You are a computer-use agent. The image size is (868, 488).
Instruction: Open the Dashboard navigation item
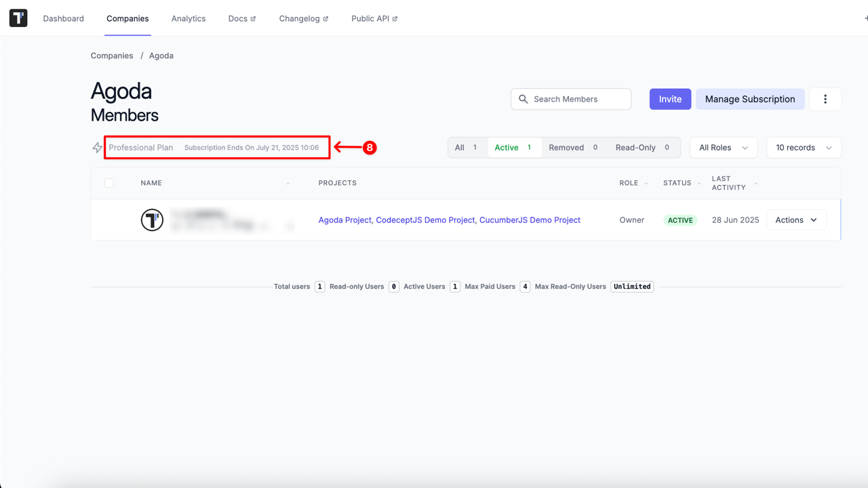click(64, 18)
